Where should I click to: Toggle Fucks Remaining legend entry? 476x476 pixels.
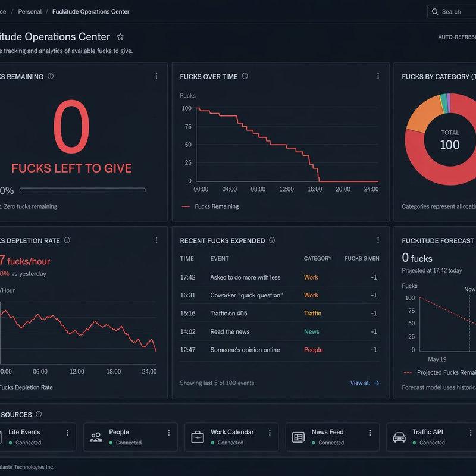[x=210, y=206]
